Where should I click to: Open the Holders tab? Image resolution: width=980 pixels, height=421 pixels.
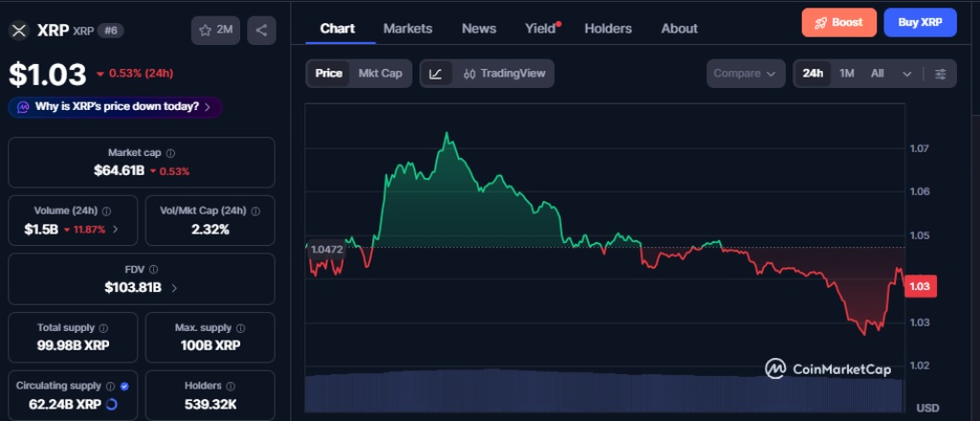coord(608,29)
